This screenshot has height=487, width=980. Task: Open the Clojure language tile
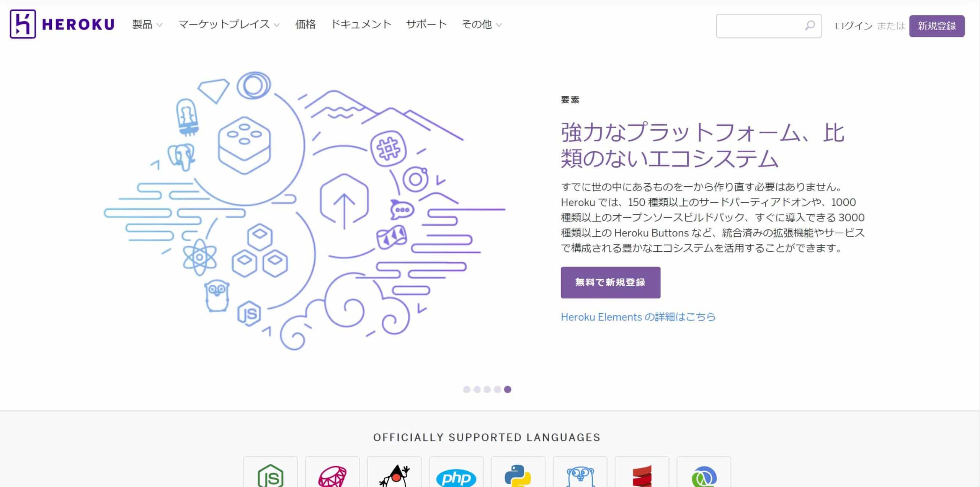click(x=704, y=472)
